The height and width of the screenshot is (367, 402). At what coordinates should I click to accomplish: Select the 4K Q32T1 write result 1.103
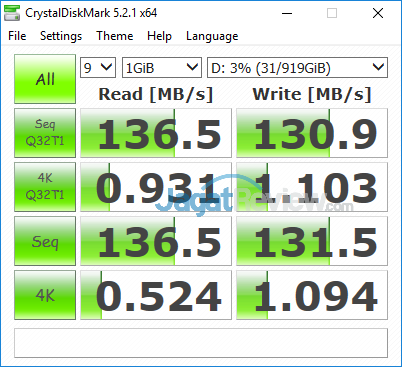coord(312,187)
